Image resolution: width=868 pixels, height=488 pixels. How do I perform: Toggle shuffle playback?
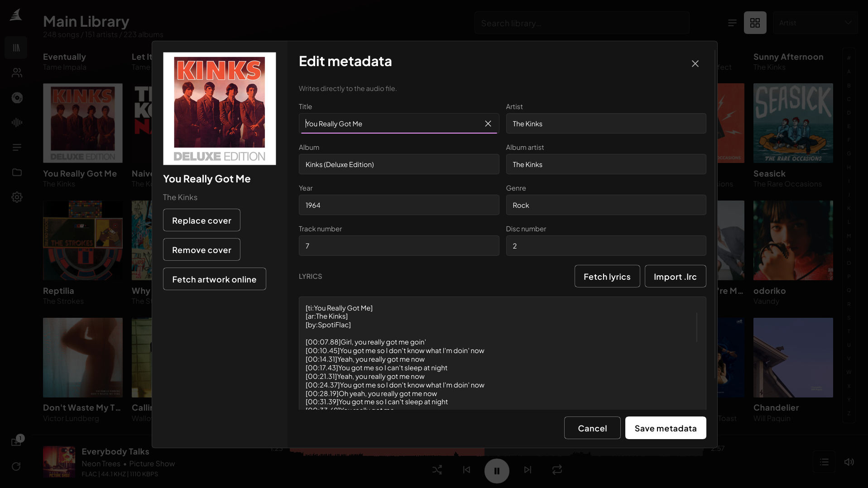click(x=437, y=470)
